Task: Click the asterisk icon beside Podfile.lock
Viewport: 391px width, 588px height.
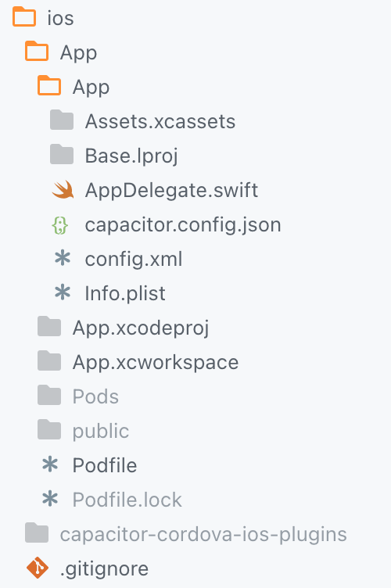Action: tap(50, 499)
